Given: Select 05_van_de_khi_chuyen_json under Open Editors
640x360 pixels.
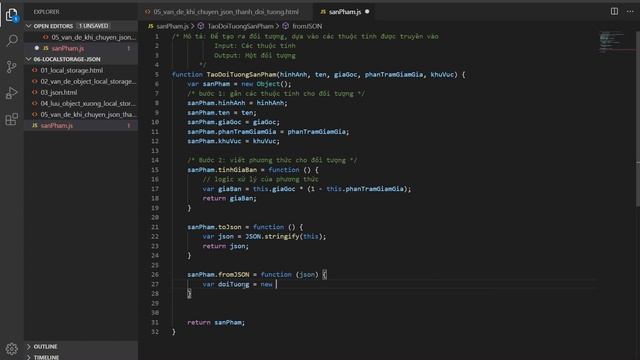Looking at the screenshot, I should (81, 37).
